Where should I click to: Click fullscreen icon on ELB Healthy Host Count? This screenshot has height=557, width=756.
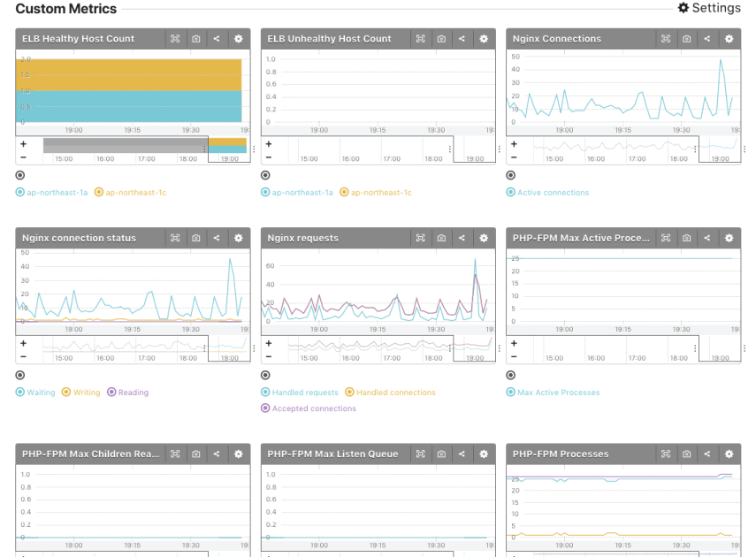(x=175, y=39)
